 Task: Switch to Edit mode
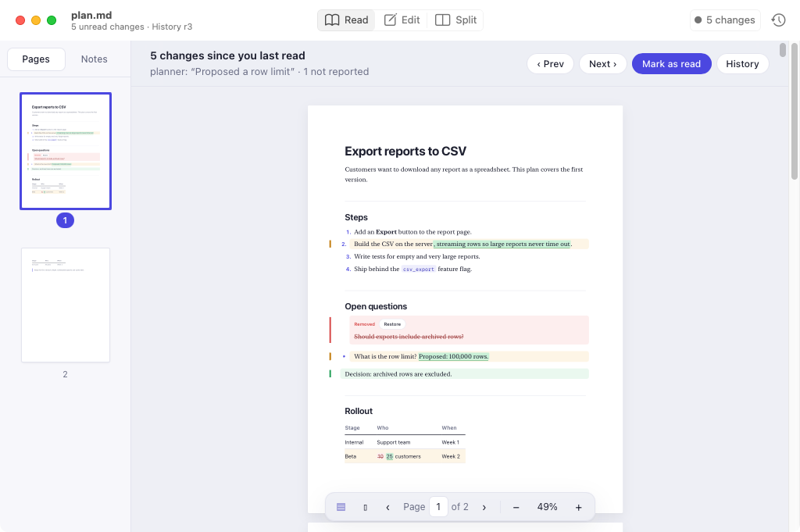click(x=402, y=20)
